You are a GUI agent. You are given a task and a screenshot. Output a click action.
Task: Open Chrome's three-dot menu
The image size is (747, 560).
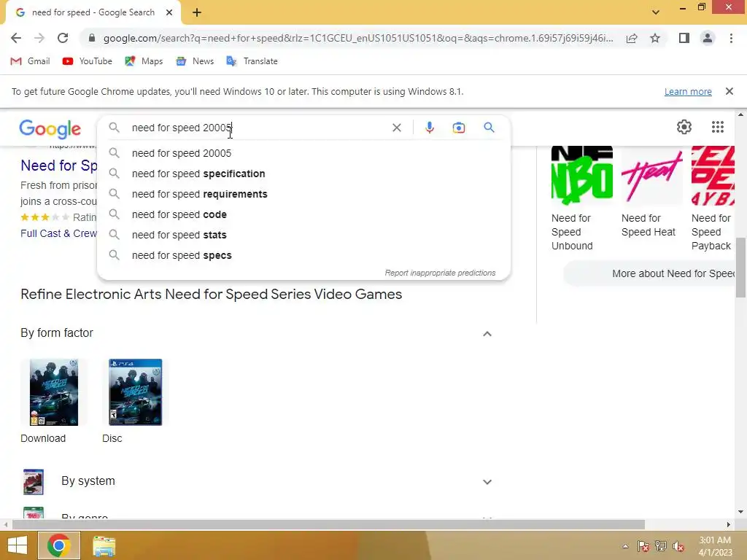(731, 38)
